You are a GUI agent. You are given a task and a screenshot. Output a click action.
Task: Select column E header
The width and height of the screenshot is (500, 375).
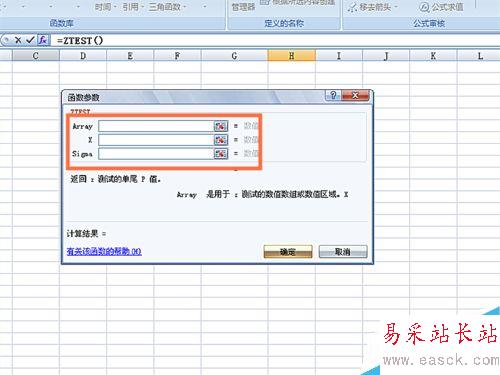coord(130,56)
